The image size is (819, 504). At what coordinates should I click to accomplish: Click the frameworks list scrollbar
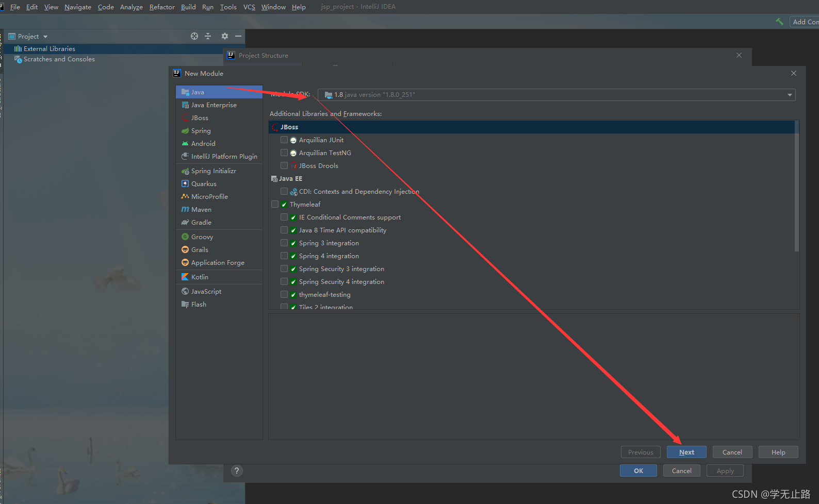797,186
